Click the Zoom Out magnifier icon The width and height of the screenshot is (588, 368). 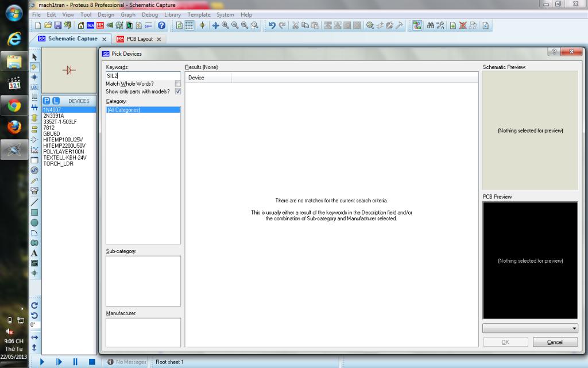[235, 25]
